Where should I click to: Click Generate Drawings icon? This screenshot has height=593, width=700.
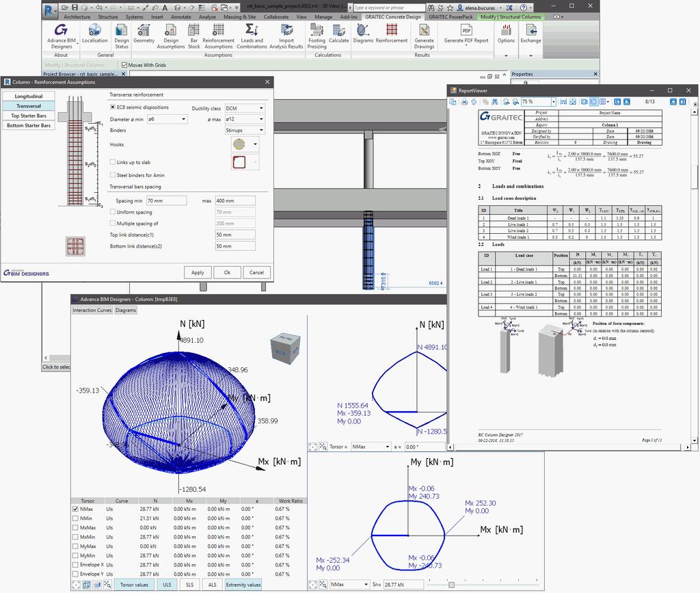[x=424, y=30]
